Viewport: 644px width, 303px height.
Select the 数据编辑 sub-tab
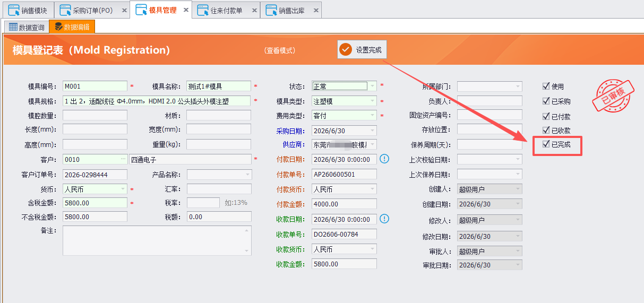tap(72, 27)
